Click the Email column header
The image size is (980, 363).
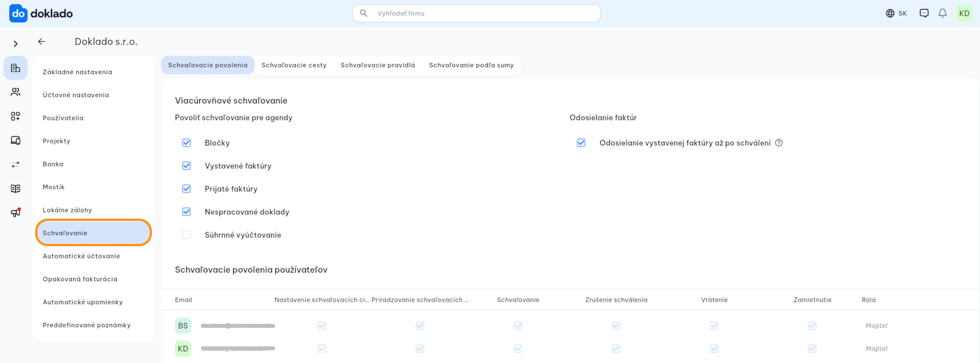[x=183, y=300]
